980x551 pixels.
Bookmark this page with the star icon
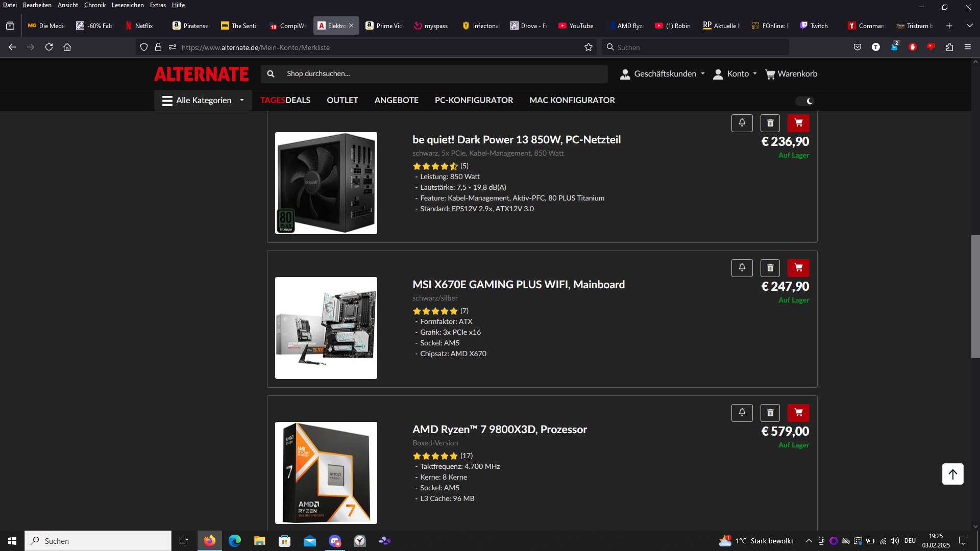[589, 47]
